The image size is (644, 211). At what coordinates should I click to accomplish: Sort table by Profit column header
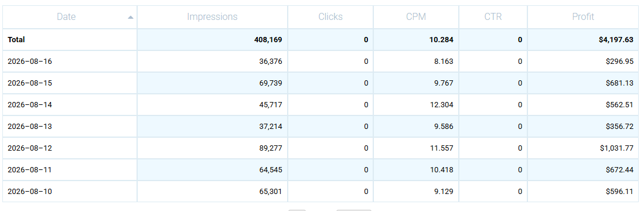pos(583,17)
